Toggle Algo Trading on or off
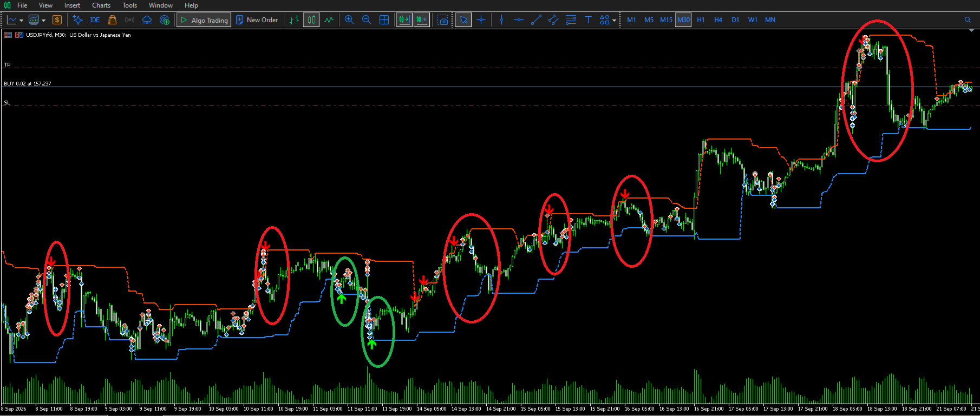 pyautogui.click(x=204, y=20)
